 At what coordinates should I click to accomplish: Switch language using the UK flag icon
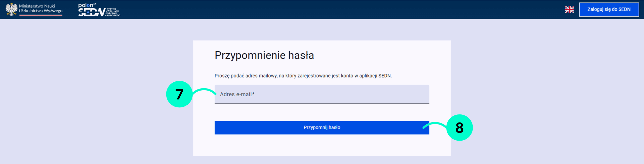(569, 10)
